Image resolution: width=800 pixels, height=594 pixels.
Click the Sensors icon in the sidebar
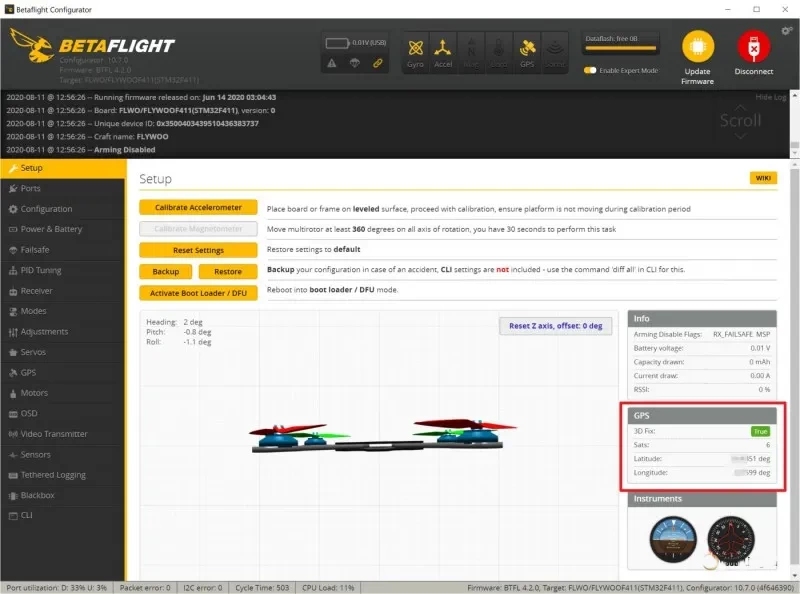tap(13, 455)
